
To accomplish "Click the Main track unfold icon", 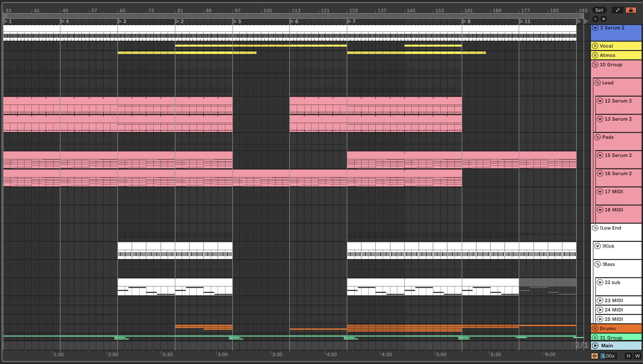I will point(595,346).
